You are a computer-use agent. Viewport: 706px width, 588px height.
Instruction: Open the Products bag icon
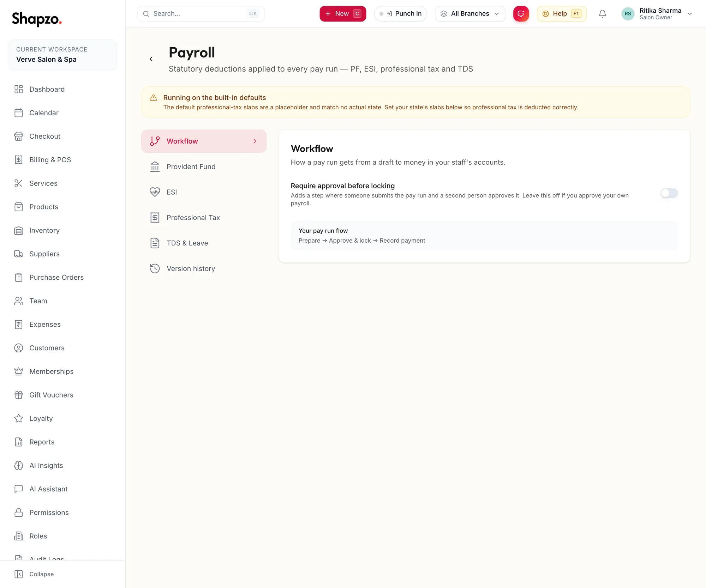(19, 207)
